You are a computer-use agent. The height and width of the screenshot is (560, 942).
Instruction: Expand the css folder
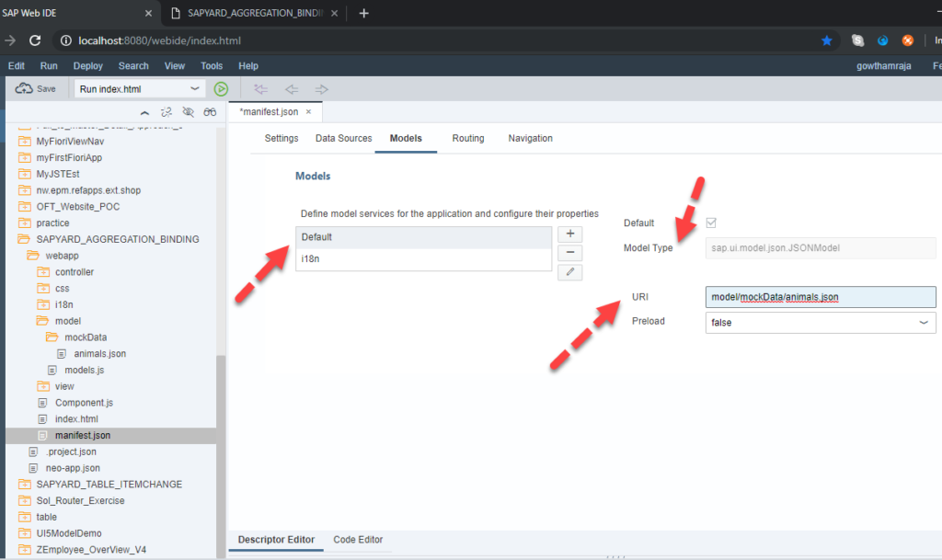(42, 288)
